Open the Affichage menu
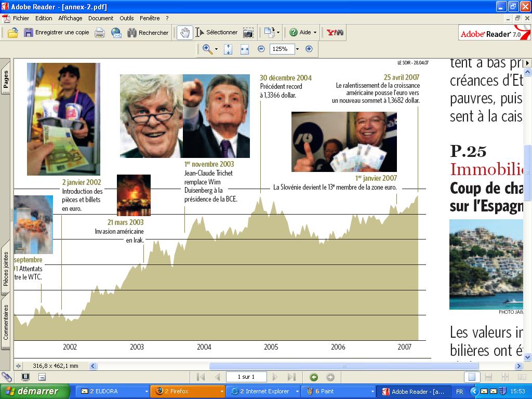Image resolution: width=532 pixels, height=399 pixels. [x=70, y=18]
